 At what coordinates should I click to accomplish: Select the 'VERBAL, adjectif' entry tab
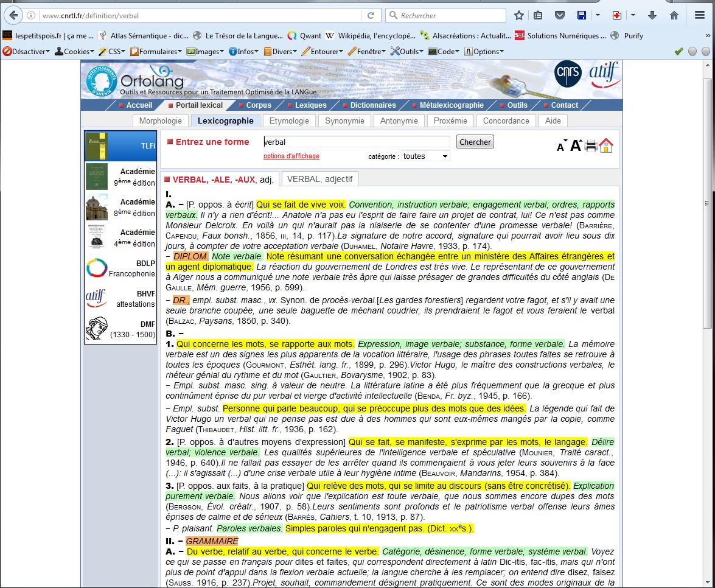[319, 179]
